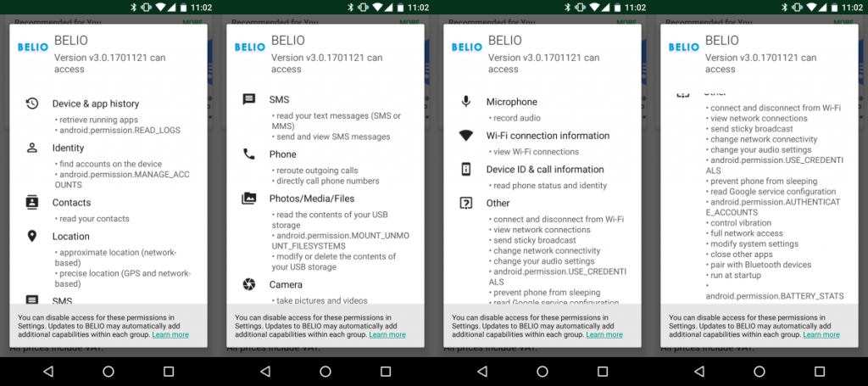Select the Device & app history heading

pyautogui.click(x=96, y=103)
